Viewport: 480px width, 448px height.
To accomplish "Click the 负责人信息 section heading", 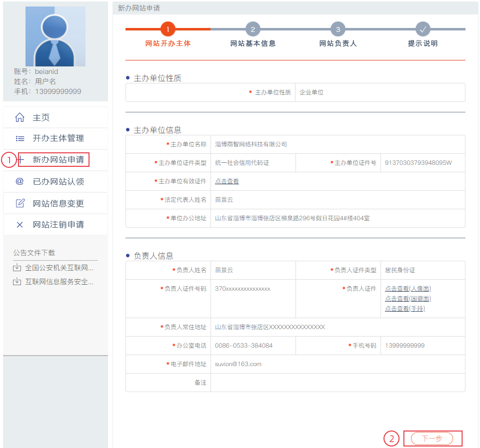I will (153, 256).
